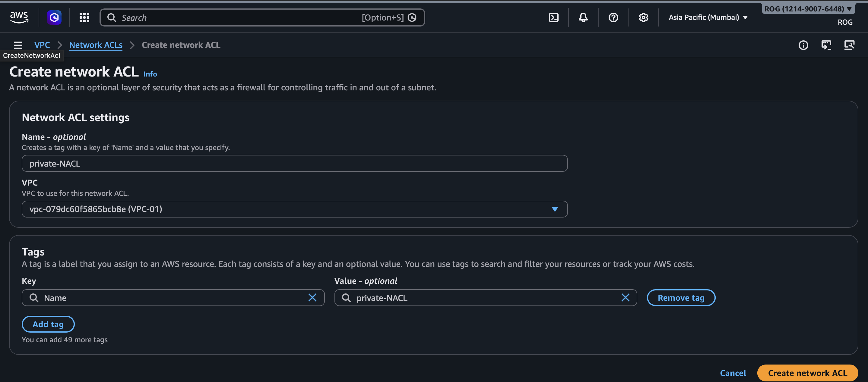Expand the VPC selection dropdown
Viewport: 868px width, 382px height.
555,209
